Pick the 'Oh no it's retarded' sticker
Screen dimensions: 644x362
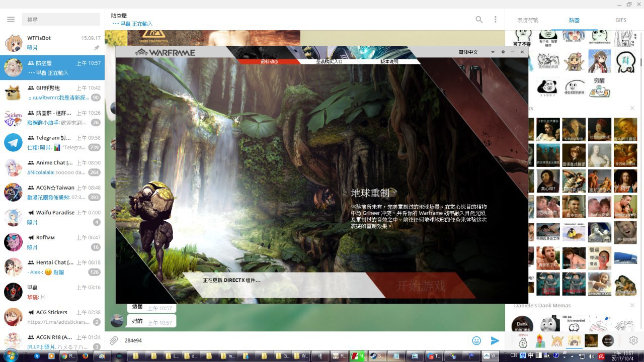coord(574,324)
